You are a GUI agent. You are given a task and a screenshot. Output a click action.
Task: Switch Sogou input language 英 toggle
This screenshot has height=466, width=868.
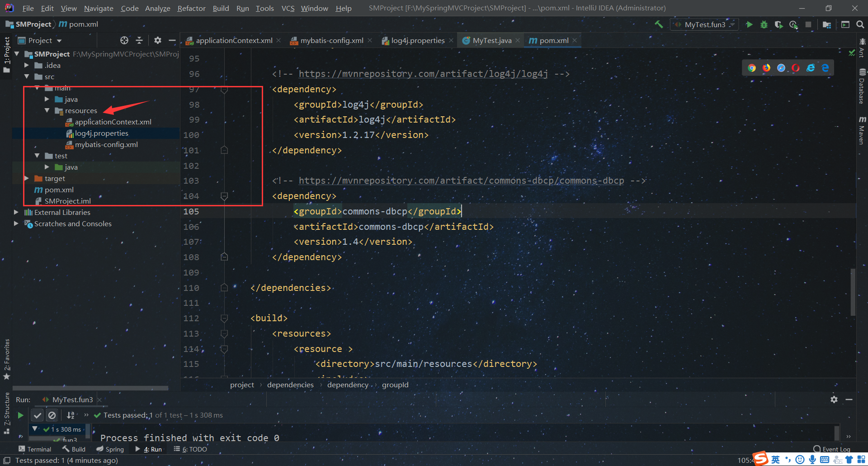[x=776, y=460]
